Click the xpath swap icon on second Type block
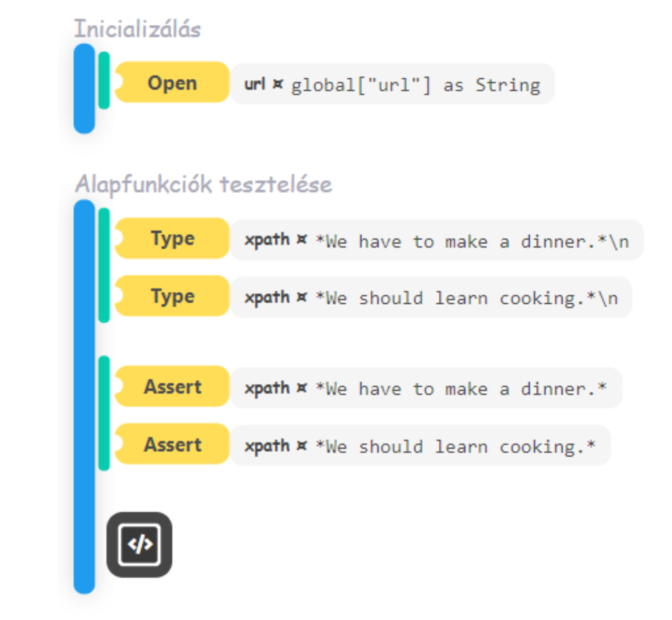The image size is (672, 620). point(301,297)
